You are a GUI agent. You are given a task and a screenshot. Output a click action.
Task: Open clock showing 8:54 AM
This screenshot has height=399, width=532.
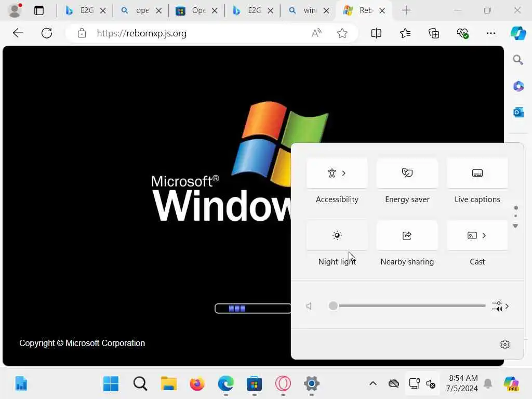(x=462, y=383)
